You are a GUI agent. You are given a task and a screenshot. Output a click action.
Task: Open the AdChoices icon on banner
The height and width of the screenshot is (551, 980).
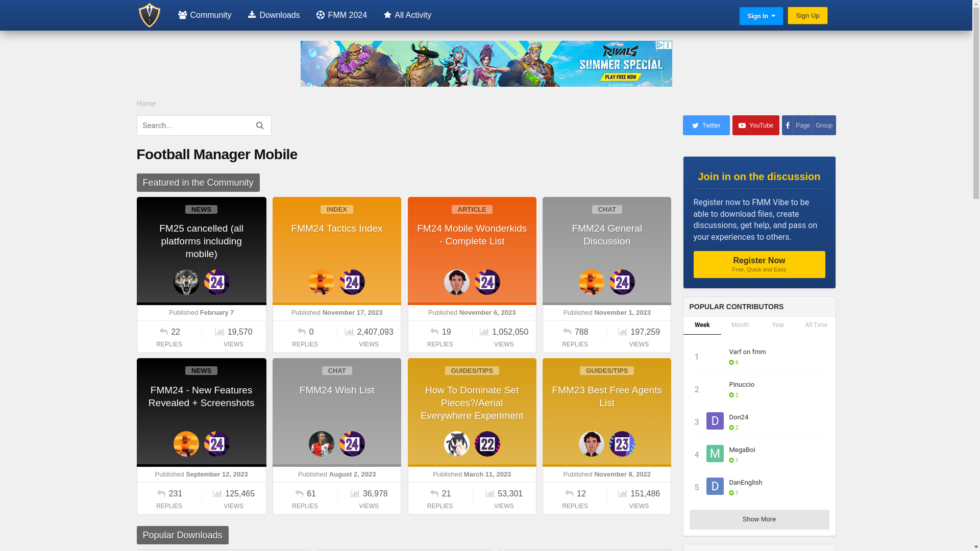pos(659,45)
